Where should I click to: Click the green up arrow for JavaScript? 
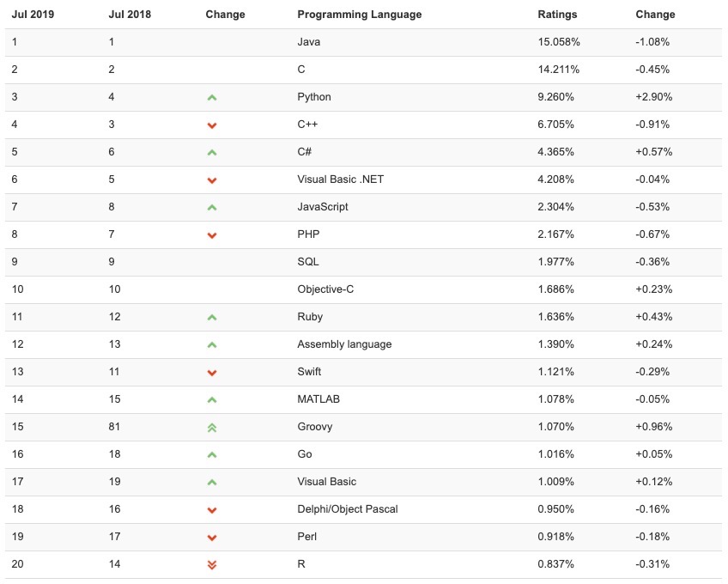212,207
